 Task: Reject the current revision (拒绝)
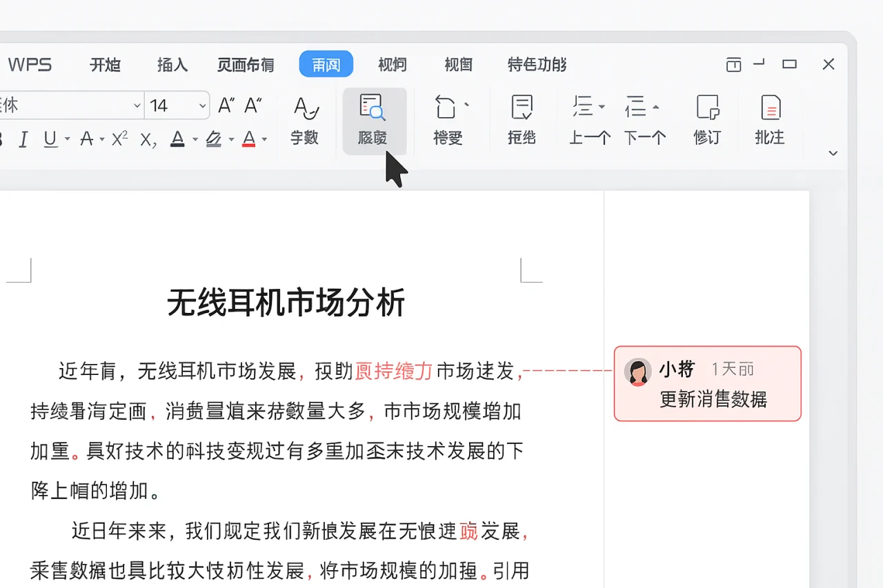pyautogui.click(x=521, y=121)
